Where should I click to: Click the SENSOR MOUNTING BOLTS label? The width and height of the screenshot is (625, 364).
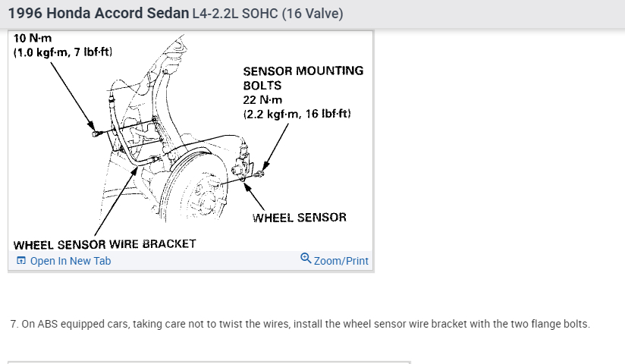(x=303, y=78)
